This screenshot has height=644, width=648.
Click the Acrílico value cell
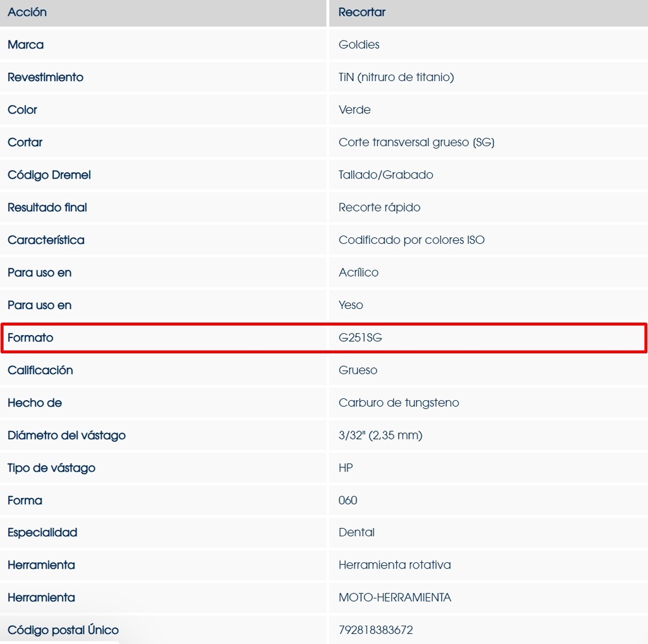(x=358, y=272)
